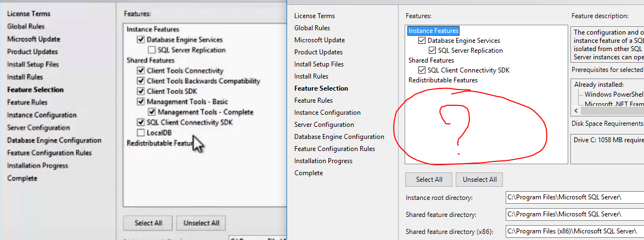Open Feature Rules step in right window
The image size is (644, 240).
313,101
